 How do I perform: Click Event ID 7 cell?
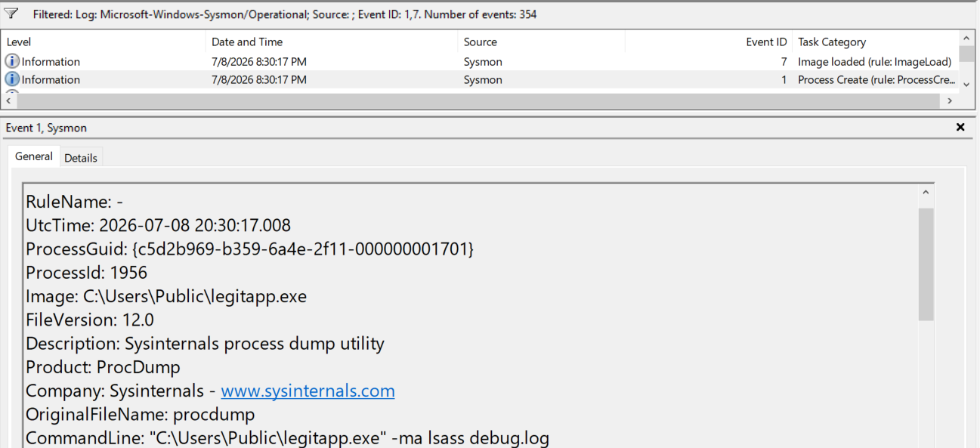(784, 62)
